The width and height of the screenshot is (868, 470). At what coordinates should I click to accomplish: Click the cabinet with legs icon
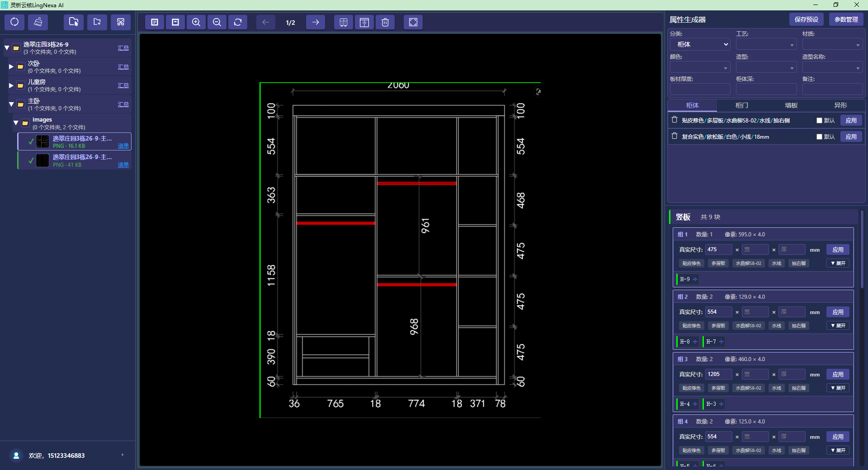point(344,22)
